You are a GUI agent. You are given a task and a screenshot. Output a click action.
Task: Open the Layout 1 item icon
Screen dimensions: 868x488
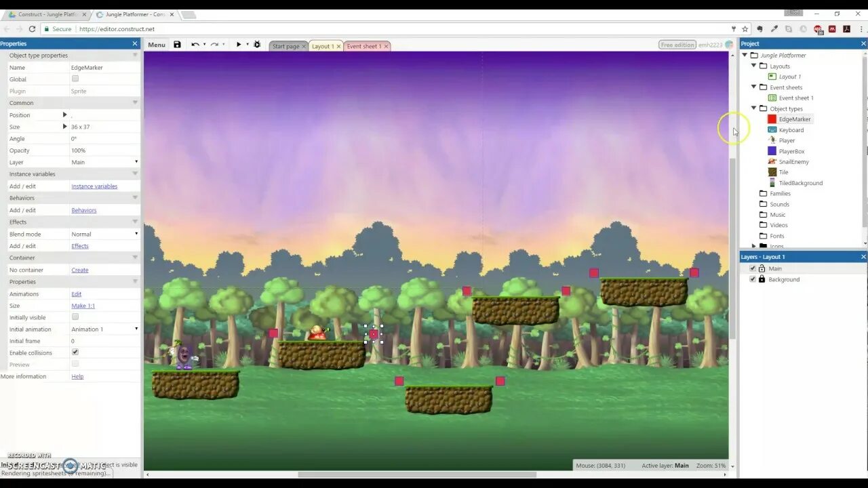pos(772,77)
